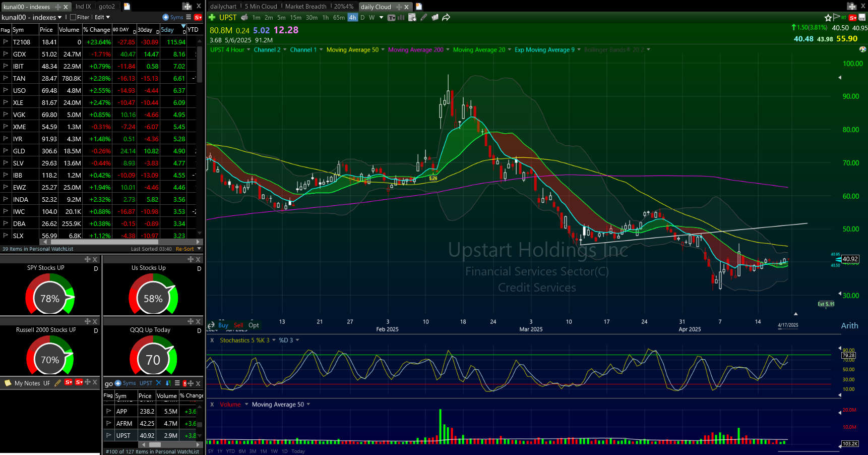The height and width of the screenshot is (455, 868).
Task: Click the indexes watchlist vertical scrollbar thumb
Action: 200,64
